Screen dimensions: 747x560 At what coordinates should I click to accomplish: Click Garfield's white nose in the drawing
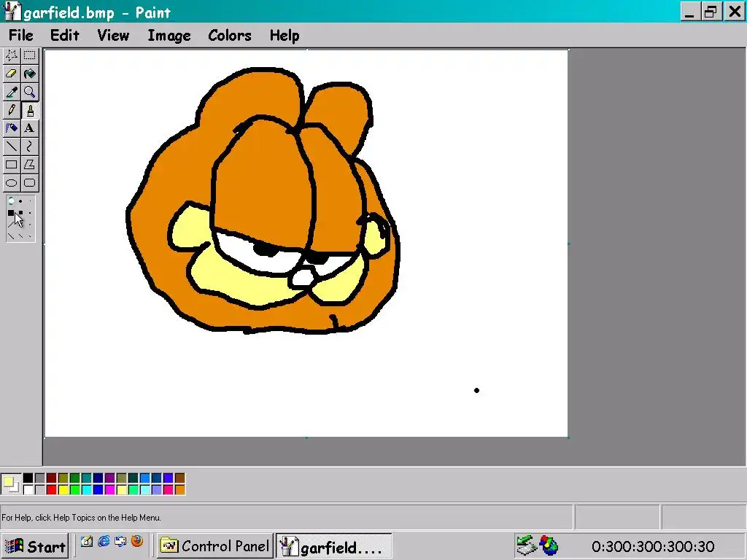pos(303,278)
